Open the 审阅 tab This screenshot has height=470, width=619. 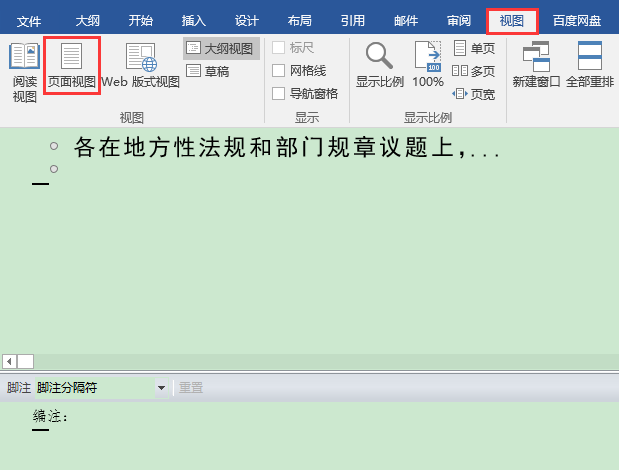coord(459,21)
